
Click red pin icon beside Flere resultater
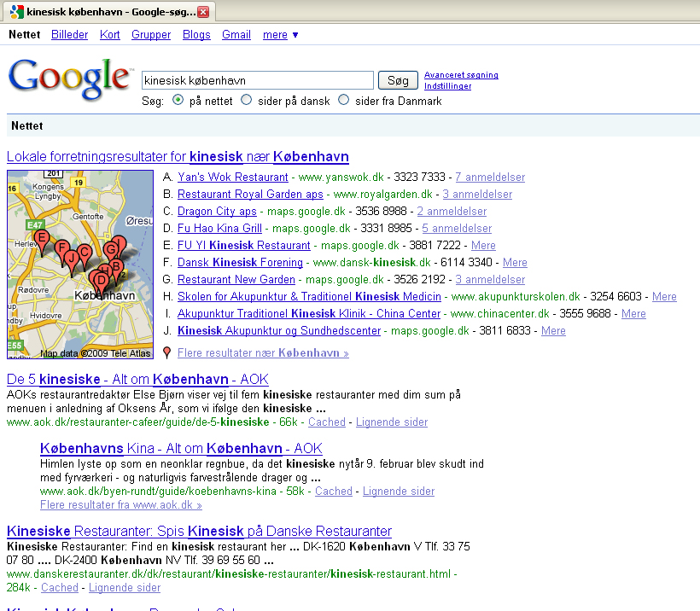pyautogui.click(x=167, y=352)
